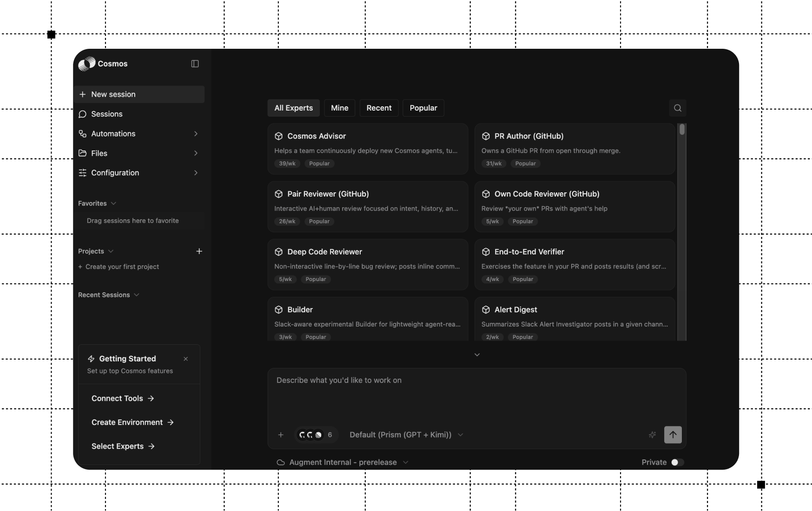This screenshot has width=812, height=511.
Task: Click the cloud icon beside Augment Internal
Action: 281,462
